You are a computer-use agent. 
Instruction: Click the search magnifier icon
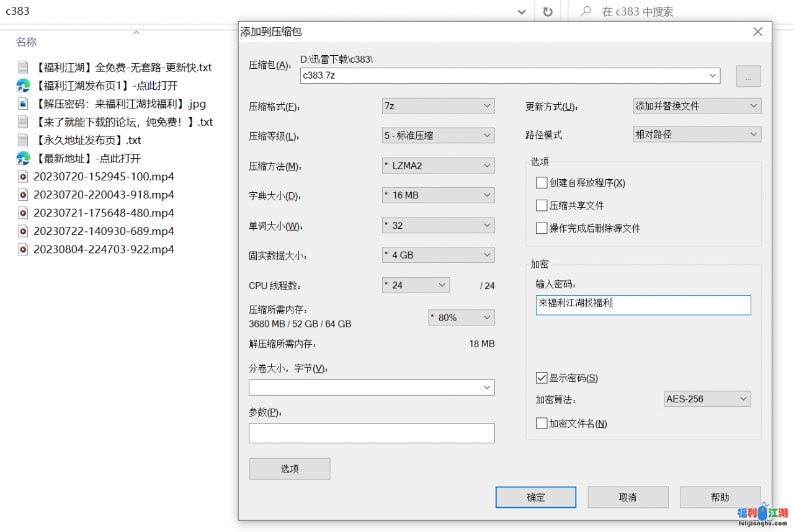(x=585, y=12)
